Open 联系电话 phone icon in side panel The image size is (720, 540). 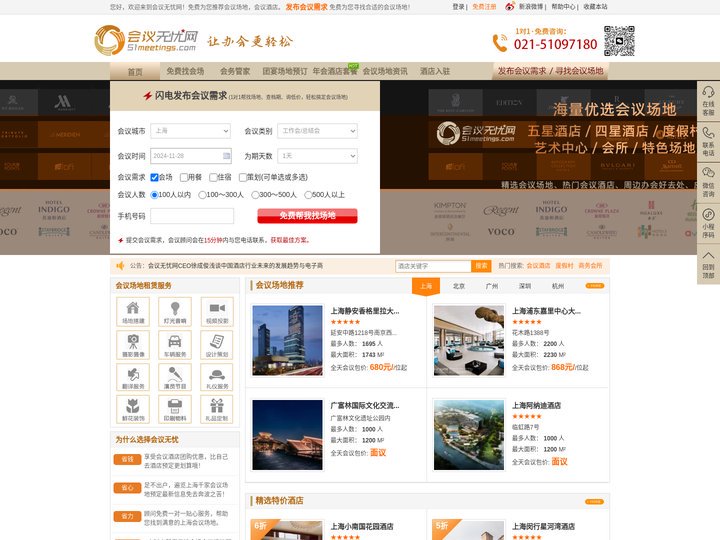pos(708,141)
